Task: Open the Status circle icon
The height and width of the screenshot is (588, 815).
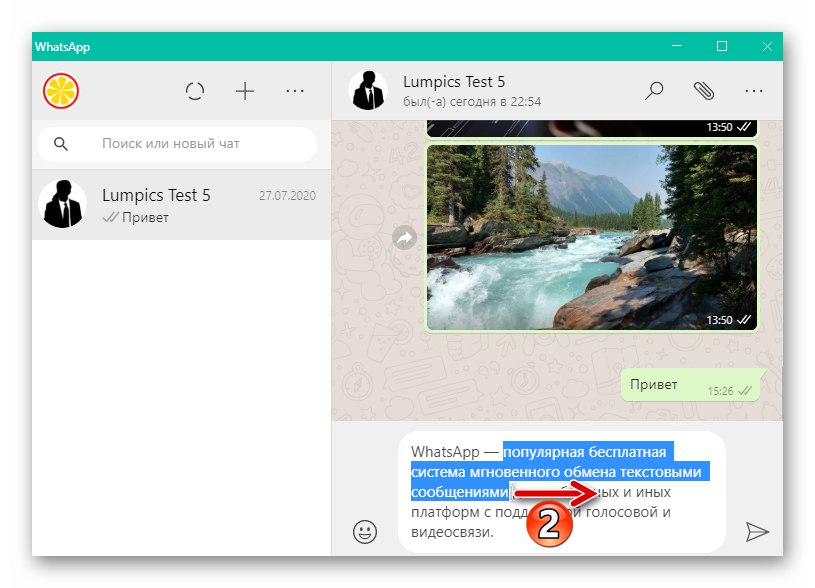Action: [195, 92]
